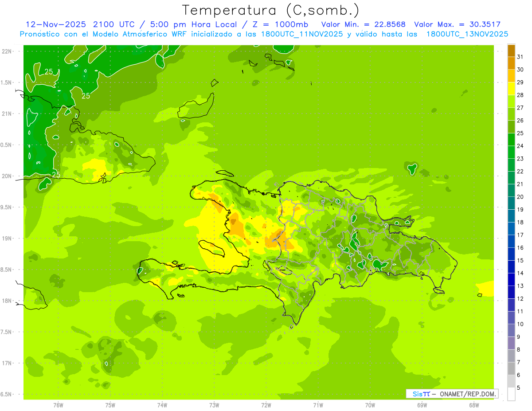This screenshot has width=532, height=411.
Task: Click the colorbar legend value 27
Action: [x=520, y=108]
